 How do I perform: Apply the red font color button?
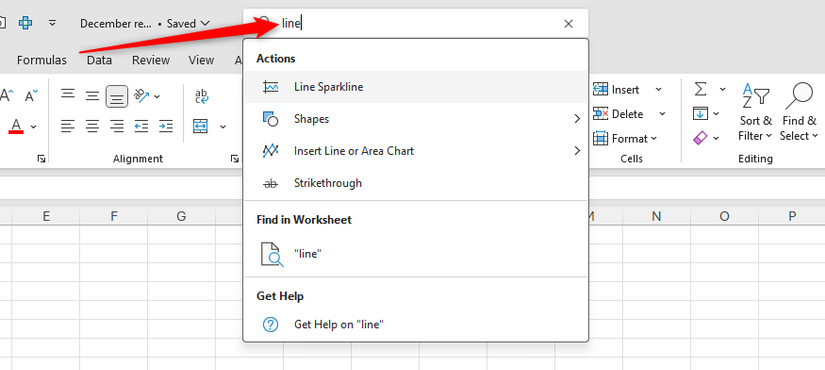16,126
